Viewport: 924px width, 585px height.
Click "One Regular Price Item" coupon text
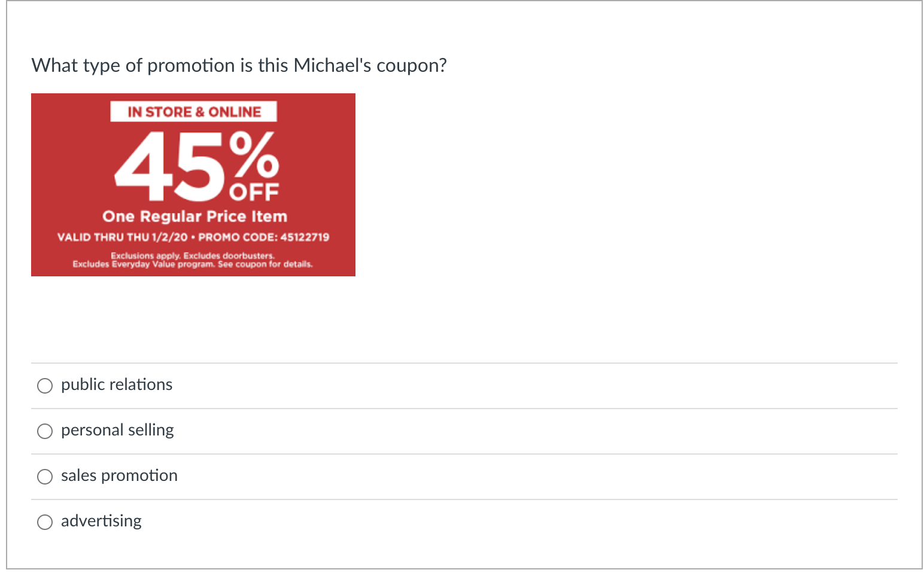(x=194, y=217)
